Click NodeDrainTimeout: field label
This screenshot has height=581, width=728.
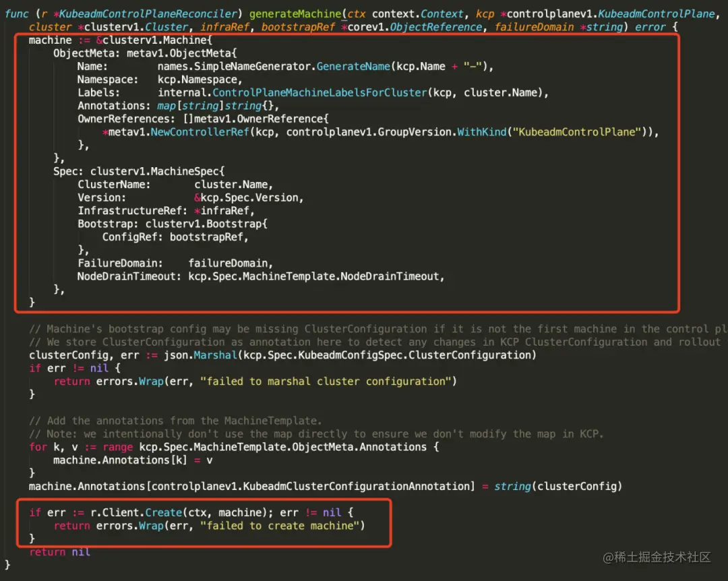coord(129,276)
